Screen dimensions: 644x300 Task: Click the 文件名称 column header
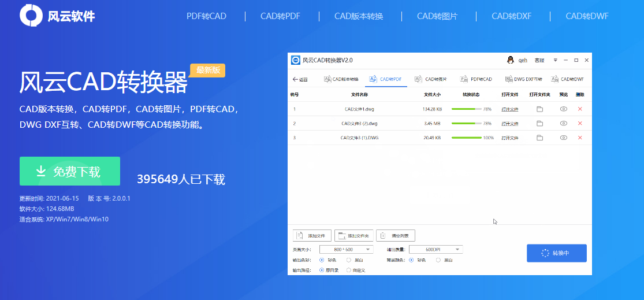[359, 95]
